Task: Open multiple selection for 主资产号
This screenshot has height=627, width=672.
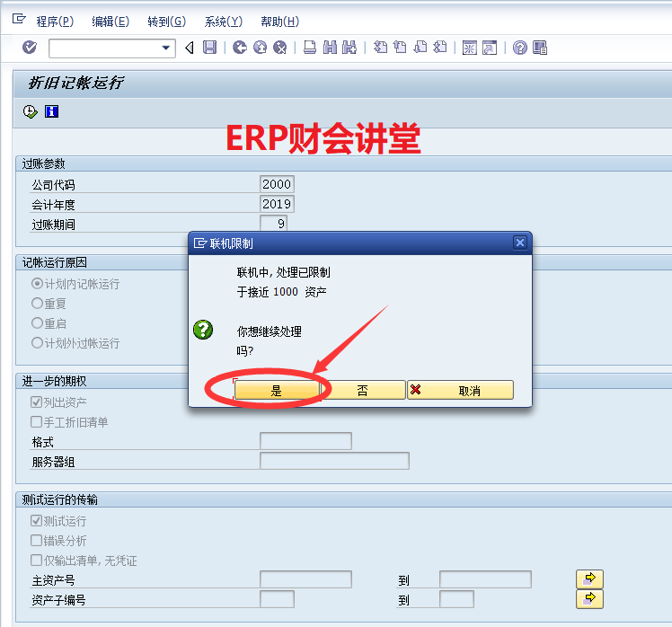Action: pyautogui.click(x=589, y=578)
